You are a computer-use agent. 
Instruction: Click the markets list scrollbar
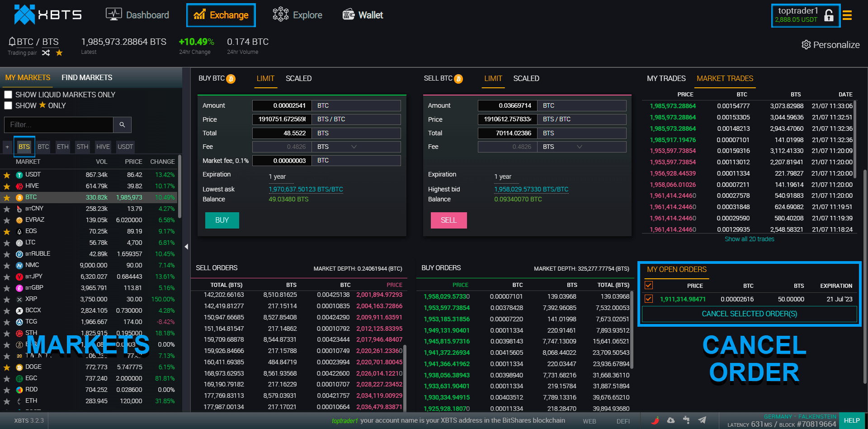click(x=179, y=186)
